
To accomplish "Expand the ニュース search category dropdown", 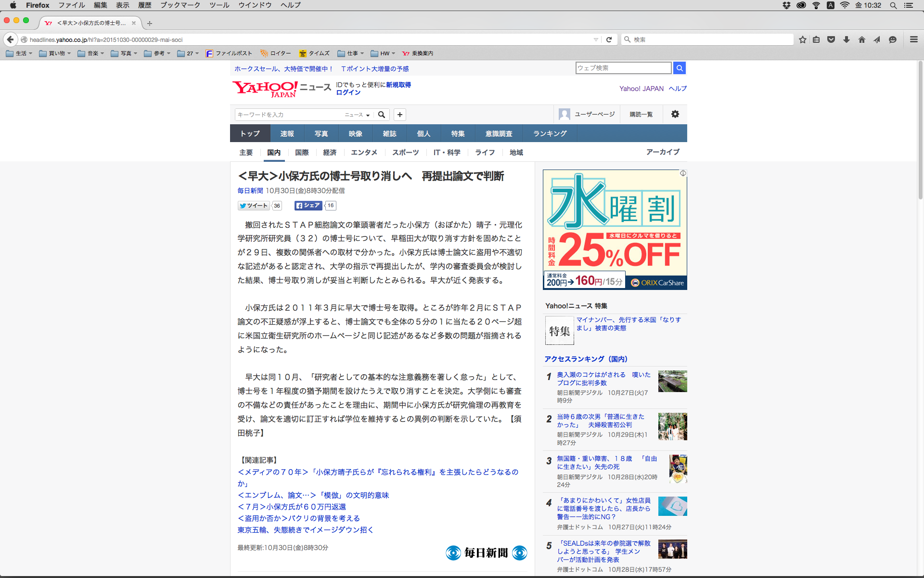I will (x=357, y=115).
